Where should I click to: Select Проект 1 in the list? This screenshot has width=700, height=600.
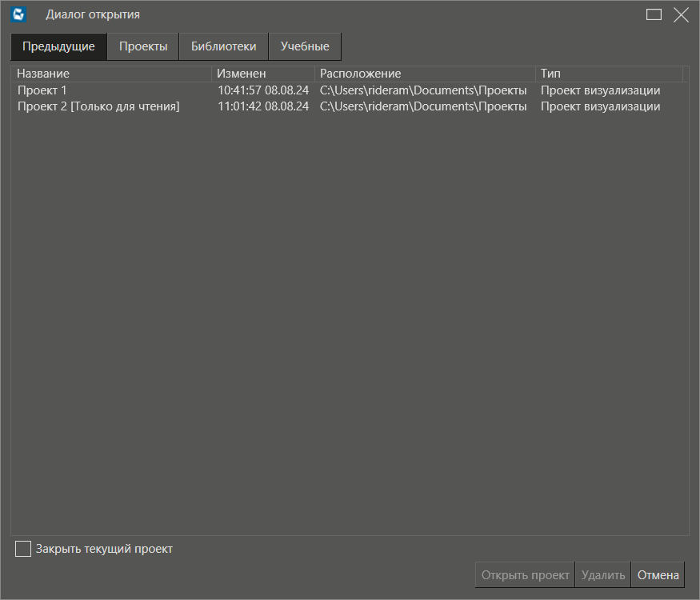point(42,90)
